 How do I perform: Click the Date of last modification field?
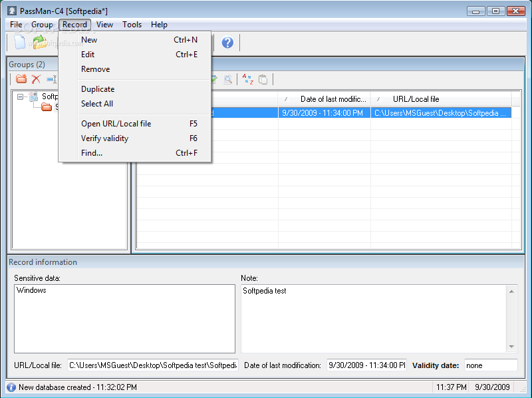tap(366, 365)
